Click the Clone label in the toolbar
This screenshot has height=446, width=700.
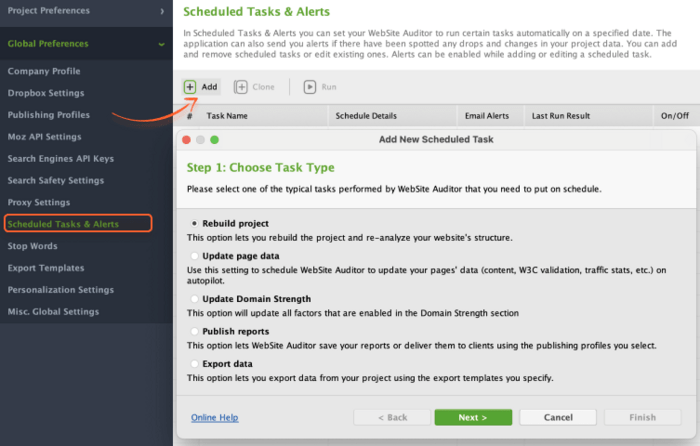pyautogui.click(x=263, y=87)
